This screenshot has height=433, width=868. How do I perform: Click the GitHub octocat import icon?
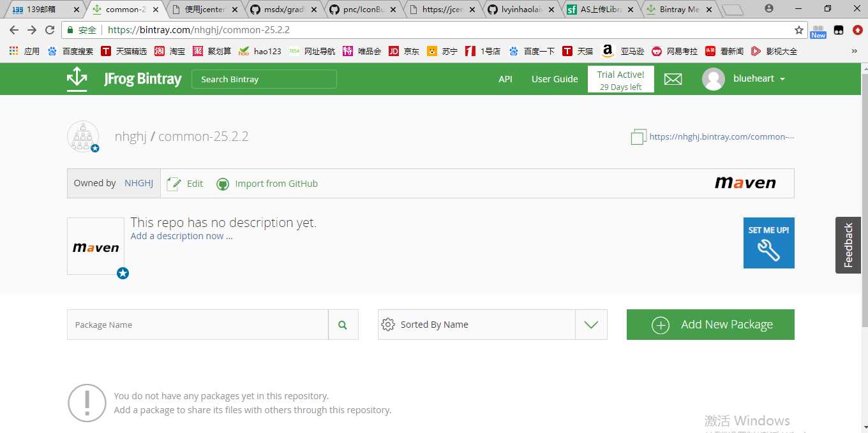[222, 184]
